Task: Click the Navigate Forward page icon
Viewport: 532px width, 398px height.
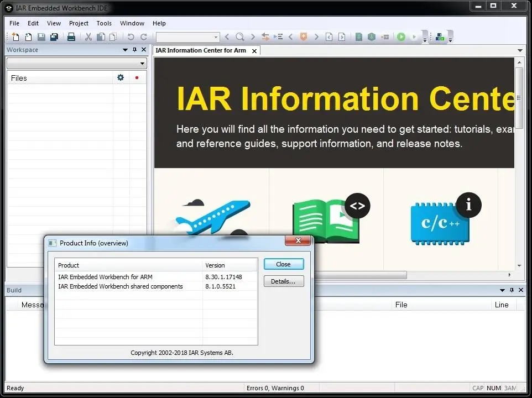Action: (342, 36)
